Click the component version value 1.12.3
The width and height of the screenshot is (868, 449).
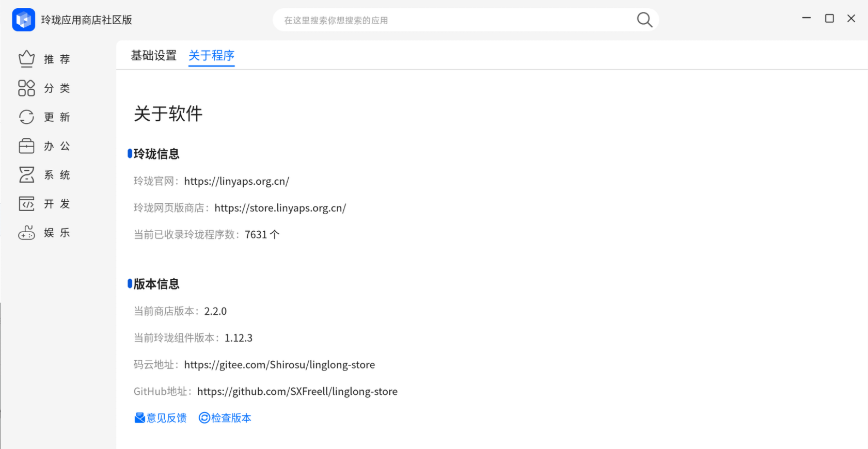click(x=239, y=338)
